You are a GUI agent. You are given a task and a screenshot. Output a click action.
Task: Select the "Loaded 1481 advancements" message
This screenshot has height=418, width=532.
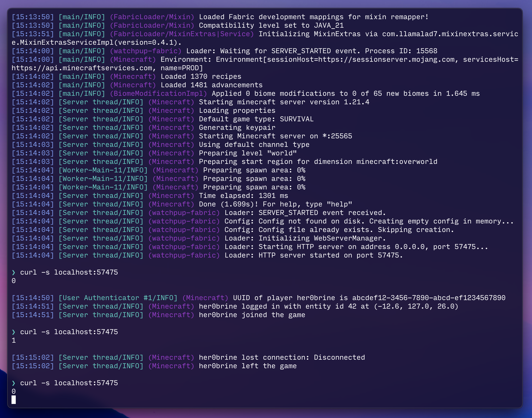click(211, 85)
